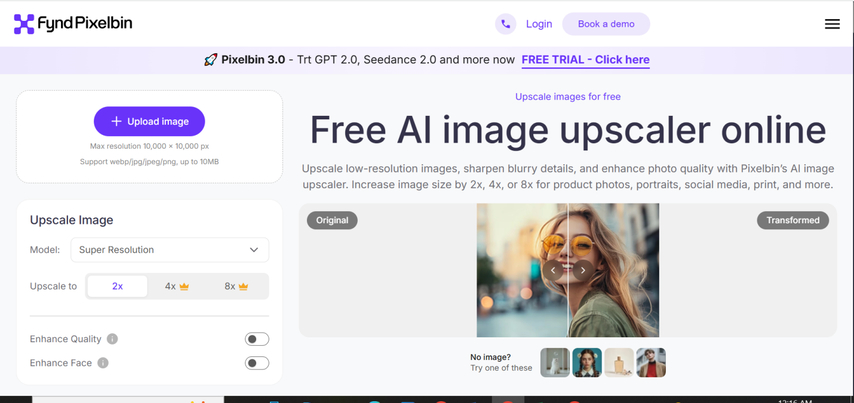Click the woman with sunglasses preview image
854x403 pixels.
point(568,270)
